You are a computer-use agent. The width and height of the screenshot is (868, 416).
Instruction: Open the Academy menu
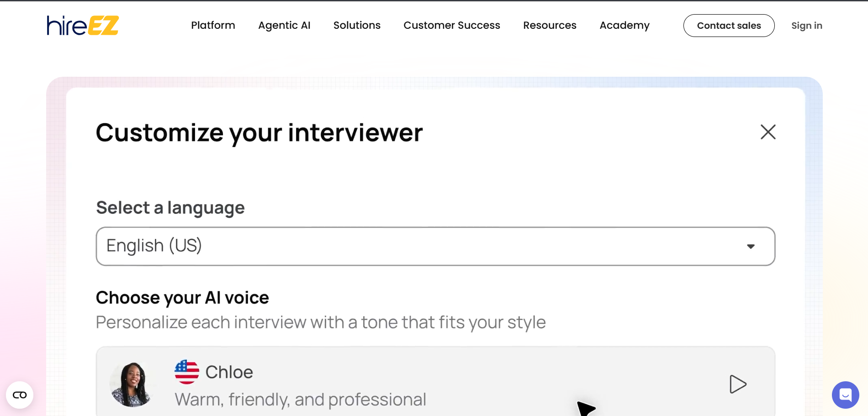tap(624, 26)
